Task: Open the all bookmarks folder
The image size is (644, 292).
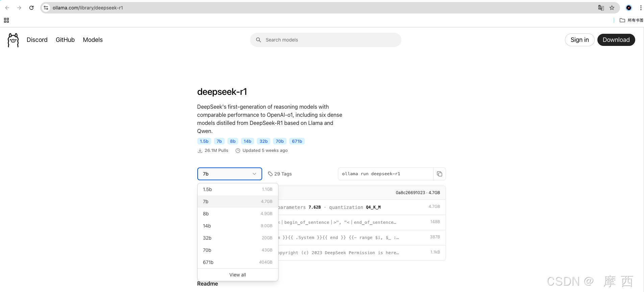Action: [x=631, y=20]
